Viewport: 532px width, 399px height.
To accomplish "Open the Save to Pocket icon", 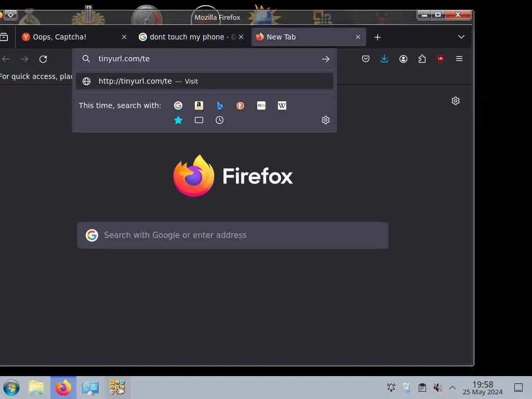I will [365, 59].
